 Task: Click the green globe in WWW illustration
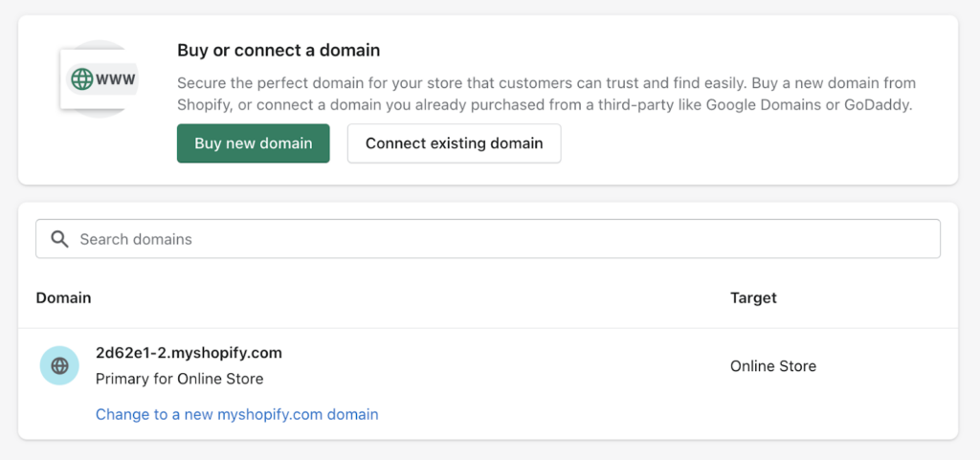(x=82, y=79)
